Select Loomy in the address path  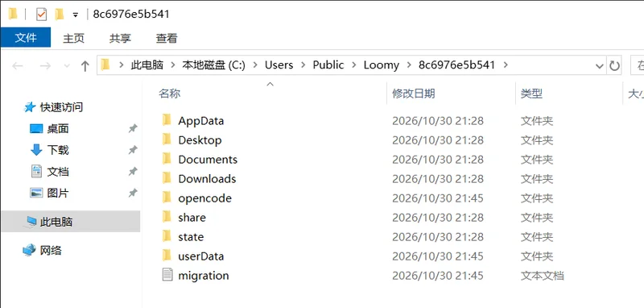381,65
